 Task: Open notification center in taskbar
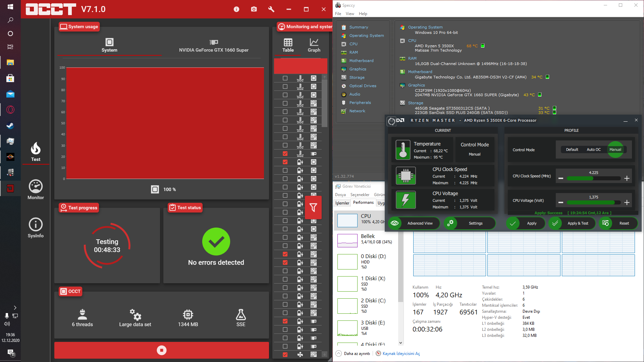(x=11, y=353)
